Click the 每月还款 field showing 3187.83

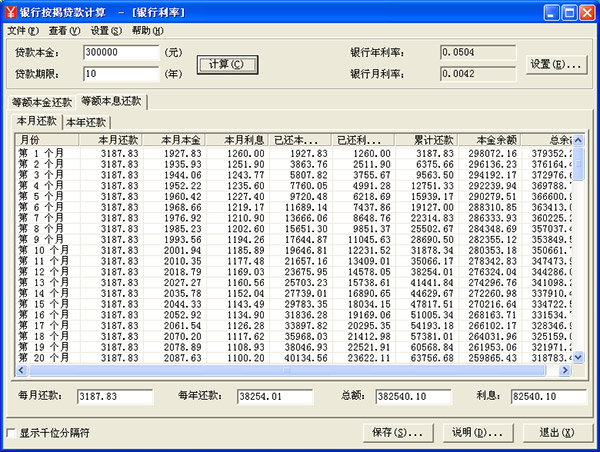pos(115,397)
